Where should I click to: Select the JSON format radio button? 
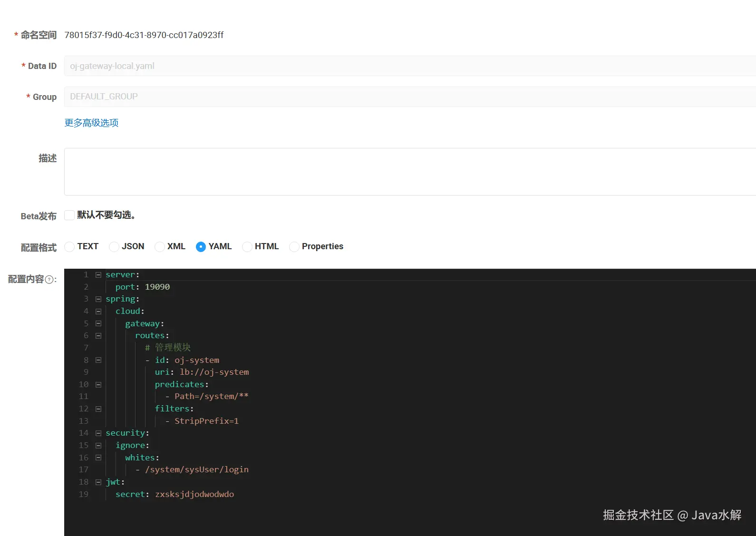[114, 246]
